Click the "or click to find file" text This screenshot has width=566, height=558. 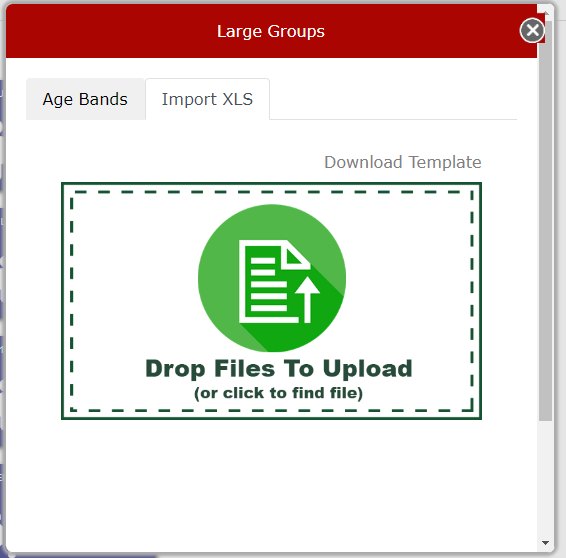[278, 393]
